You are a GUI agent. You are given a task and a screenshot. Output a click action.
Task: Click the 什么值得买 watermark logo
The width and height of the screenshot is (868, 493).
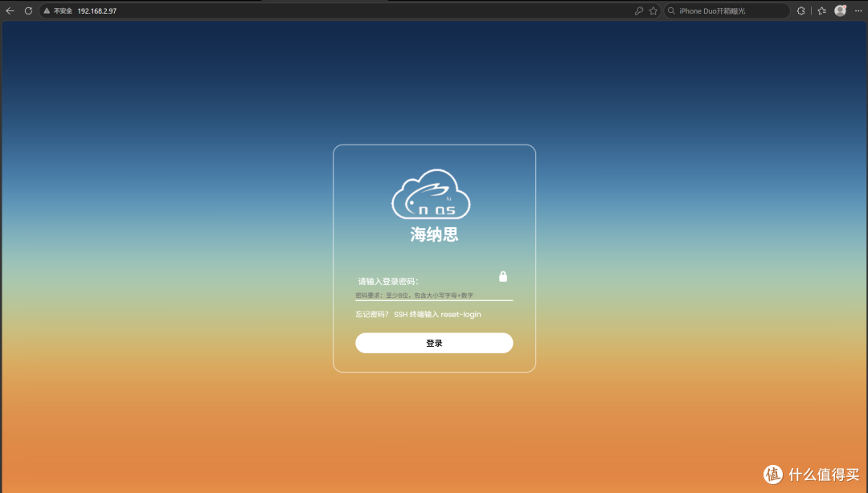(x=812, y=475)
